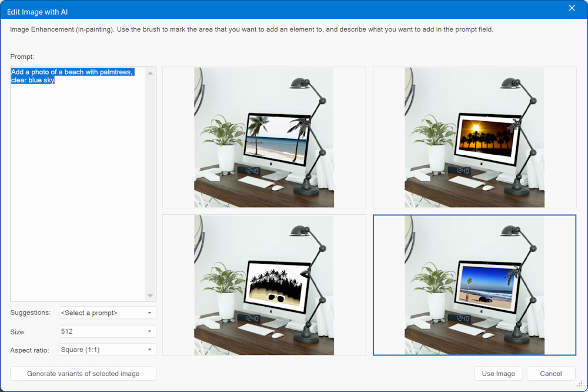Screen dimensions: 588x392
Task: Click the up arrow of prompt scrollbar
Action: point(150,73)
